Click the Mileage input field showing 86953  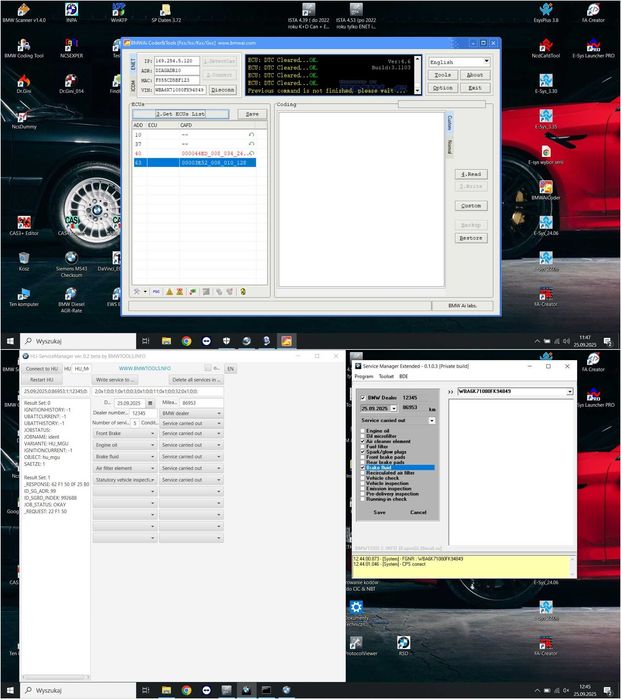[201, 403]
